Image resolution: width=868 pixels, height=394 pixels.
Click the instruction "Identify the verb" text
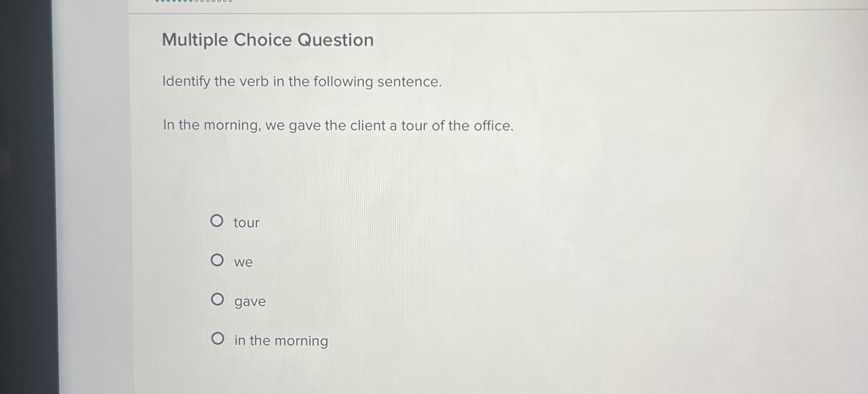point(302,81)
